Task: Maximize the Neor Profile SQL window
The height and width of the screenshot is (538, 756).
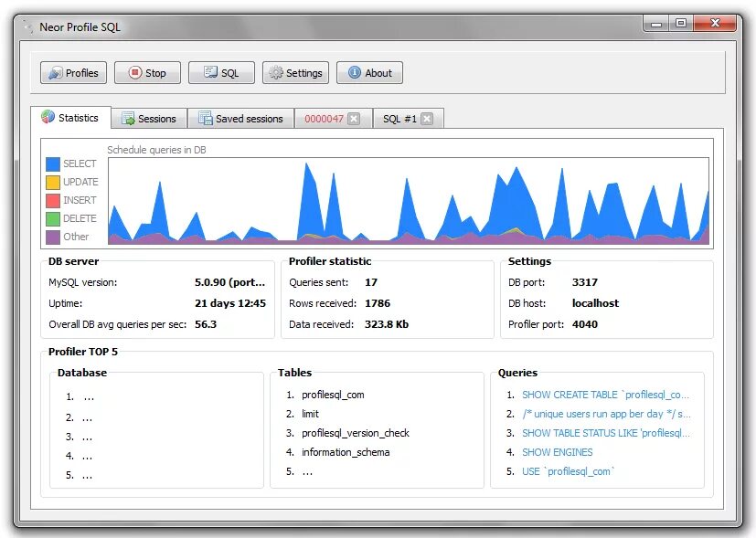Action: click(x=681, y=23)
